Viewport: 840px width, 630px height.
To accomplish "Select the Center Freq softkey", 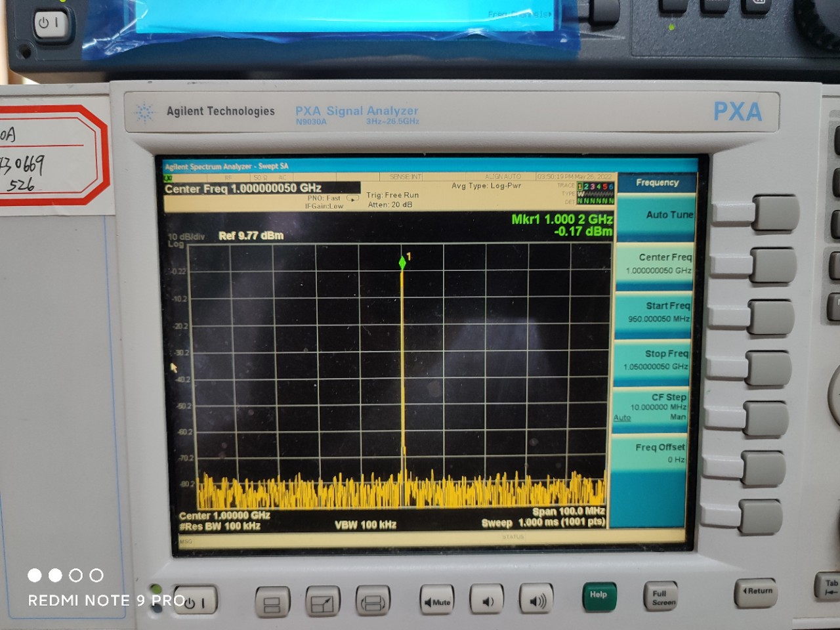I will (654, 266).
